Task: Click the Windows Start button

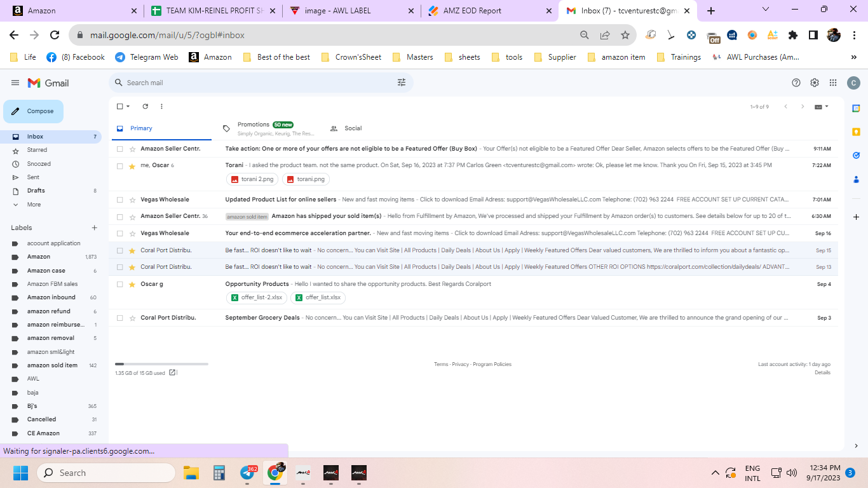Action: [x=21, y=473]
